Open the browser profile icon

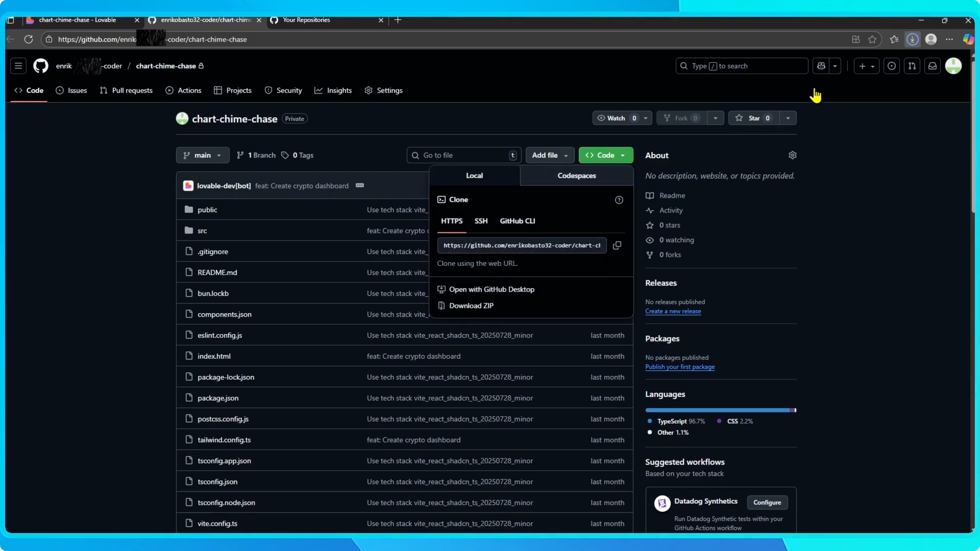[x=931, y=39]
